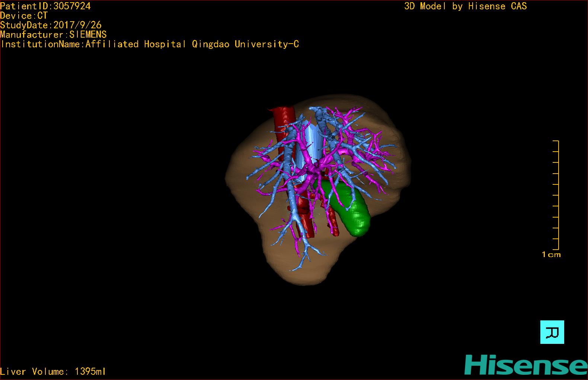Click the '1 cm' scale ruler label
Screen dimensions: 588x380
[x=551, y=255]
